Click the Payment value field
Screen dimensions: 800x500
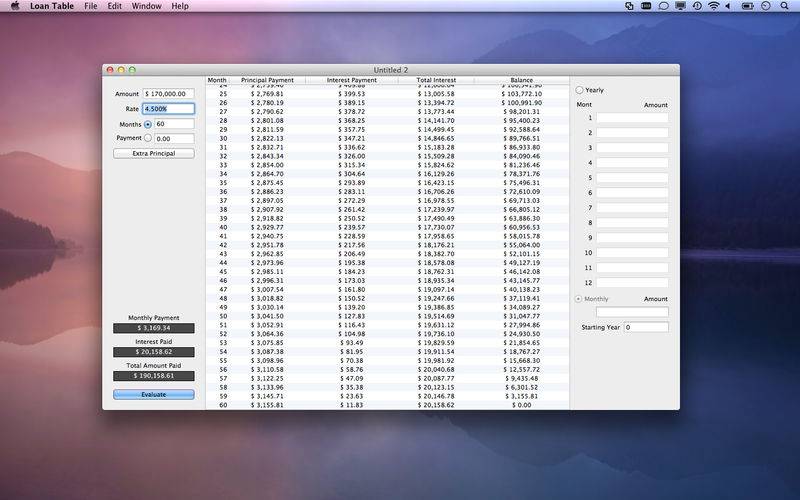click(x=174, y=139)
